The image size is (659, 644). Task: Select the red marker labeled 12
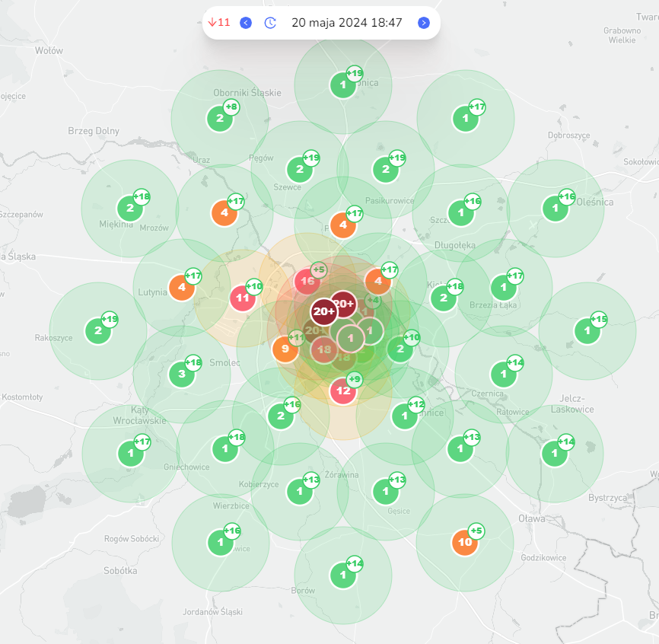[343, 391]
